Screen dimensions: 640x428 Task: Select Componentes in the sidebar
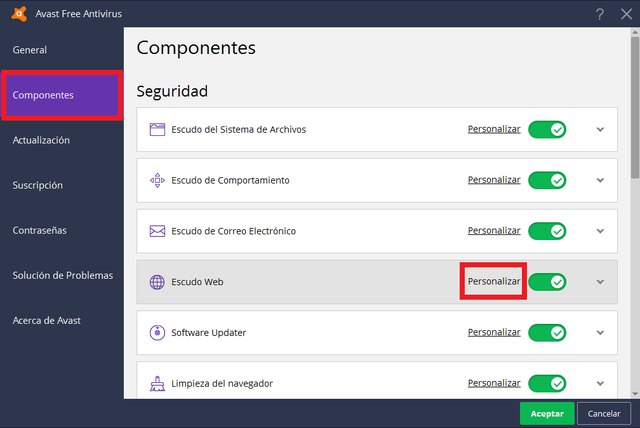pos(62,95)
